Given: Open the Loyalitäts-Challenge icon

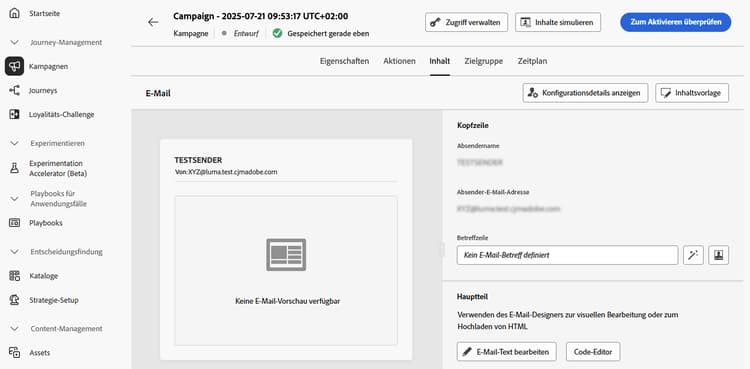Looking at the screenshot, I should pyautogui.click(x=14, y=114).
